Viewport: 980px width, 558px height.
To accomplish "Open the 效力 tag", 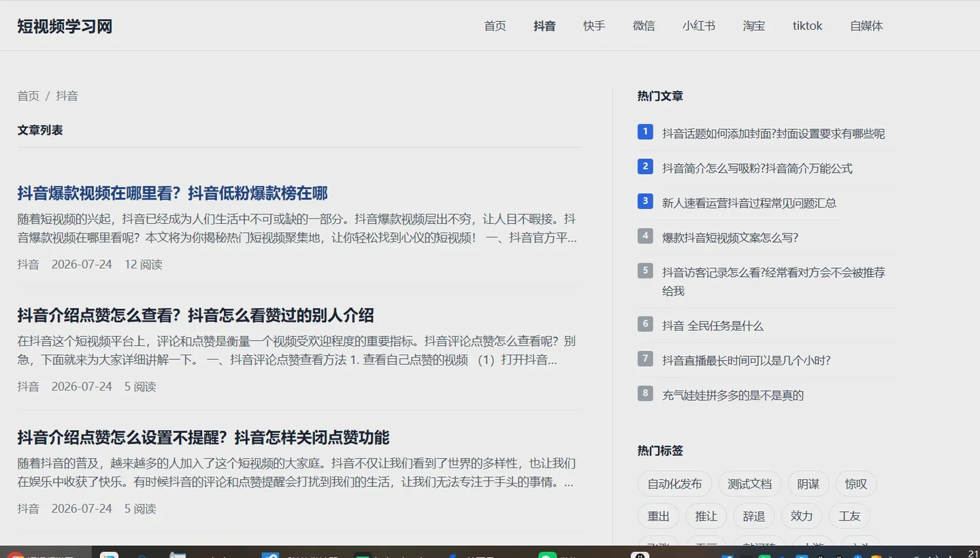I will coord(802,516).
